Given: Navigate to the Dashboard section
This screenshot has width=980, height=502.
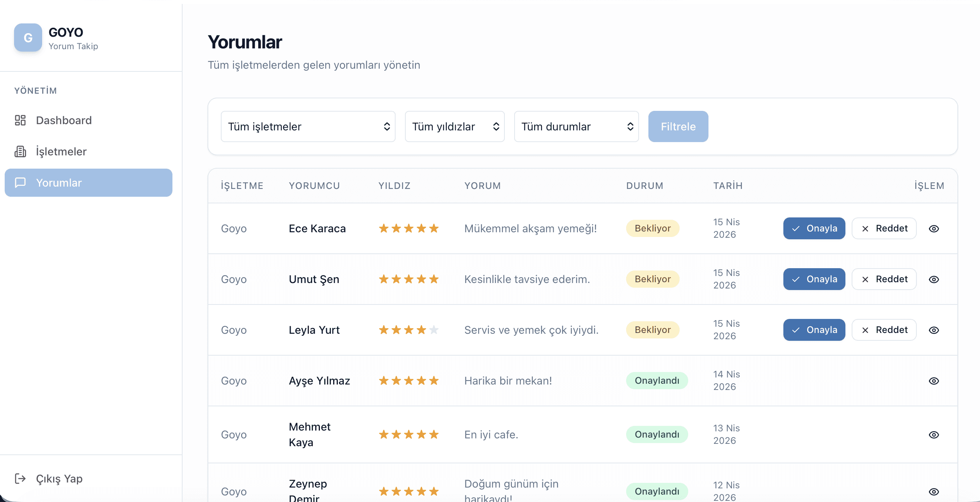Looking at the screenshot, I should click(64, 120).
